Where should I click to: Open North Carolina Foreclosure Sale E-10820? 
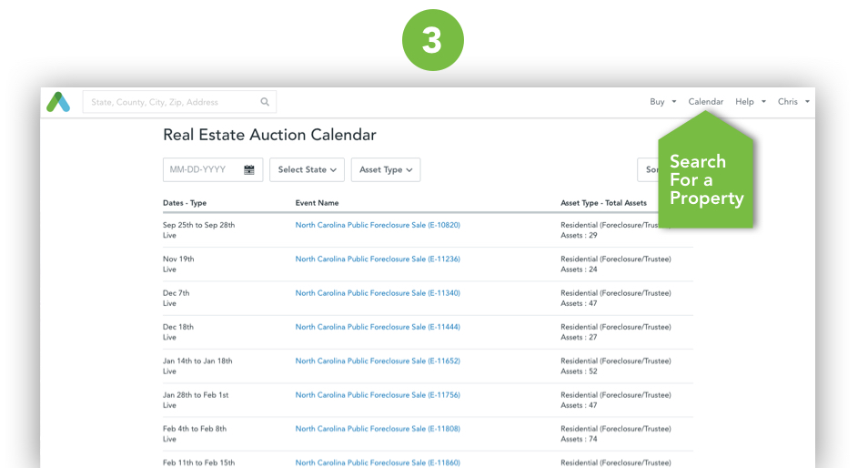click(378, 225)
